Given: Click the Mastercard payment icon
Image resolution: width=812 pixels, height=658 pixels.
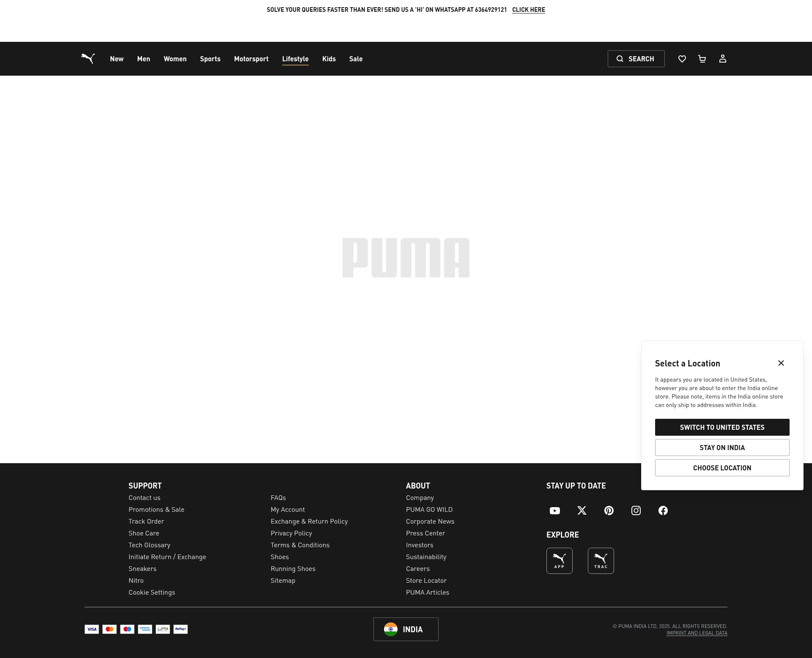Looking at the screenshot, I should pos(110,629).
